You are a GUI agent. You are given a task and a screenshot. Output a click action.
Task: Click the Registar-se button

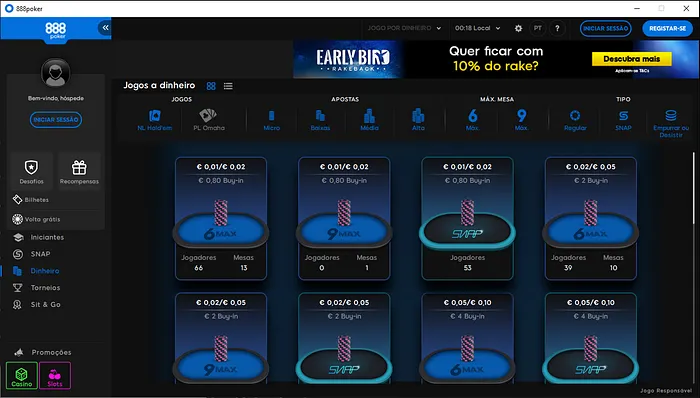(667, 28)
